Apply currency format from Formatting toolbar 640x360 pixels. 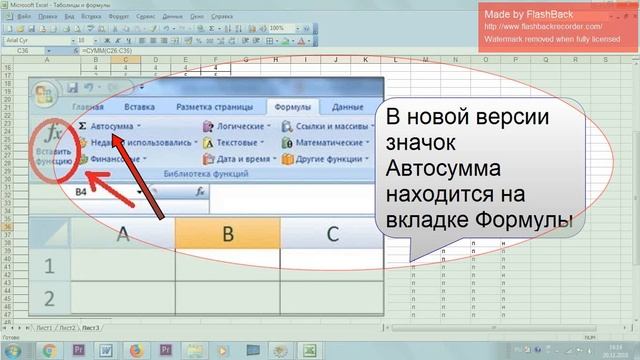click(x=188, y=41)
